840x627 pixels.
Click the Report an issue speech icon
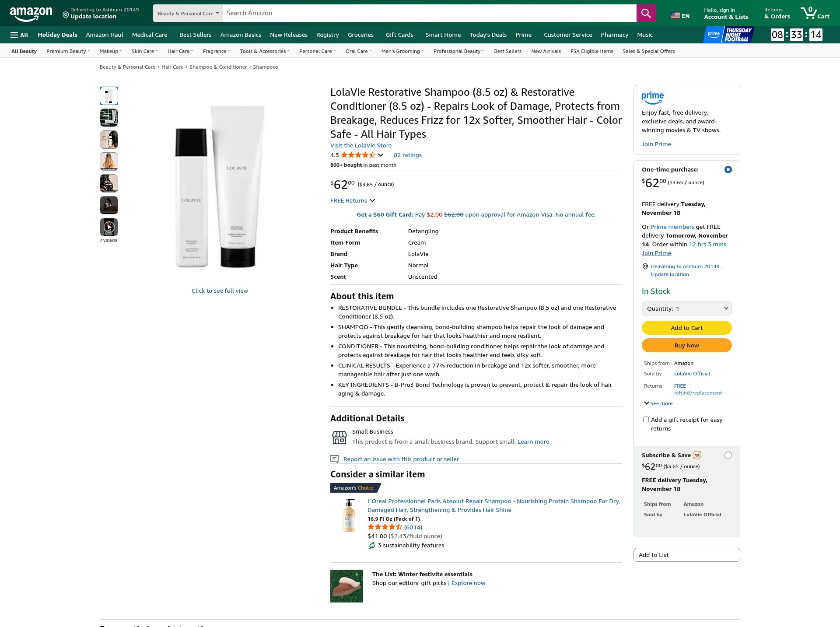point(334,459)
